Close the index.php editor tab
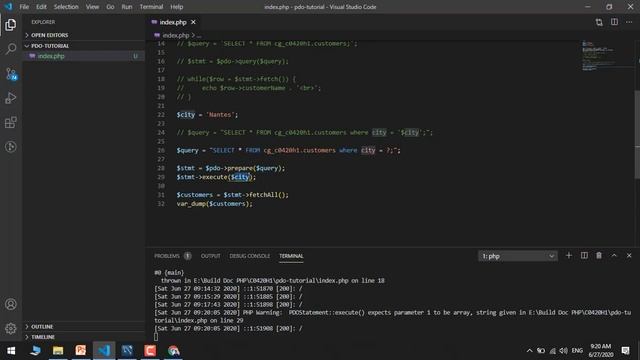 coord(193,22)
